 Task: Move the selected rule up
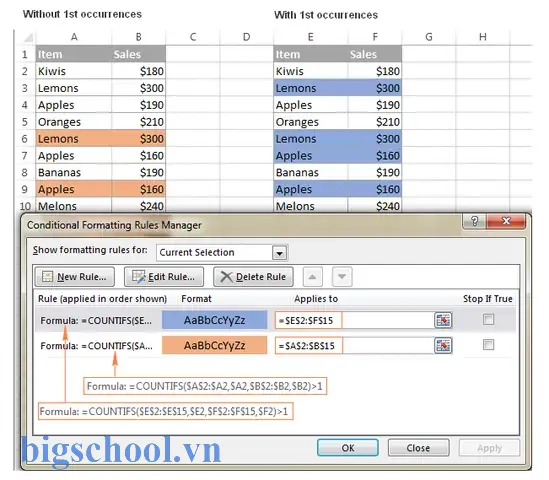coord(312,277)
